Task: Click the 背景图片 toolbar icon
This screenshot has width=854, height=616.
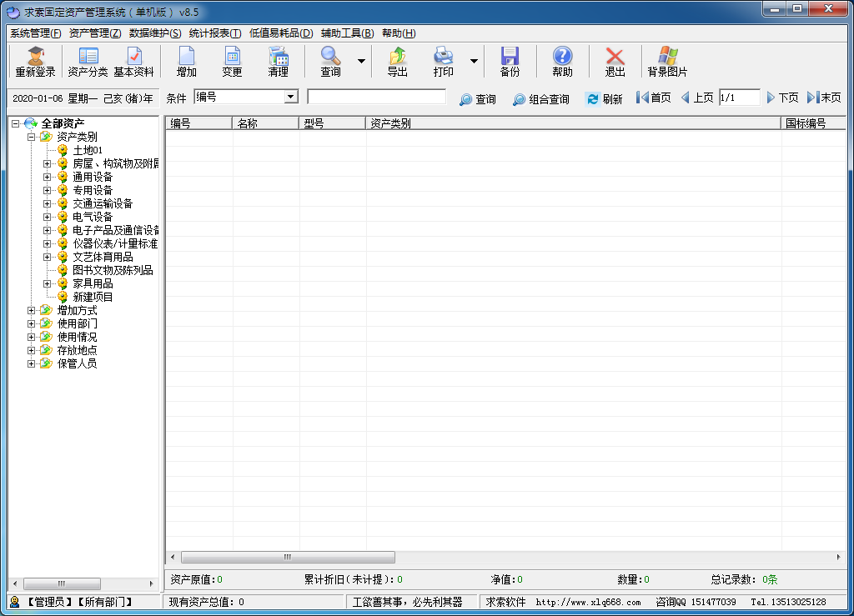Action: click(667, 62)
